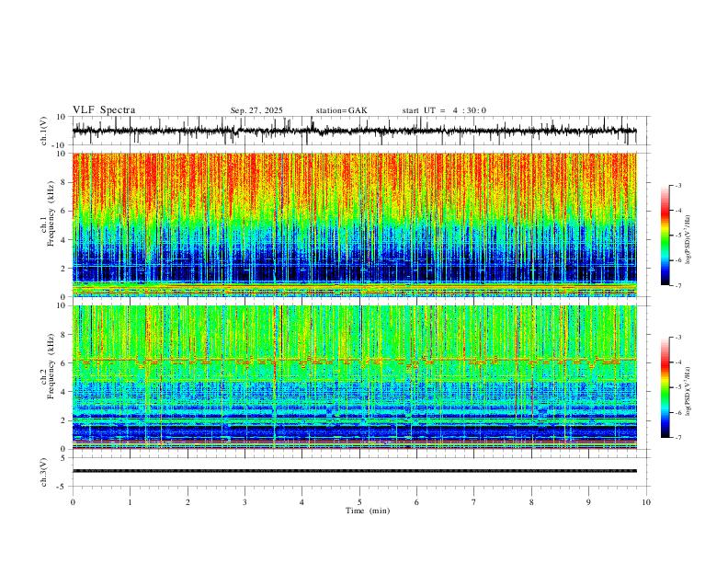Screen dimensions: 728x563
Task: Click the "start UT = 4 :30: 0" text
Action: pos(444,110)
